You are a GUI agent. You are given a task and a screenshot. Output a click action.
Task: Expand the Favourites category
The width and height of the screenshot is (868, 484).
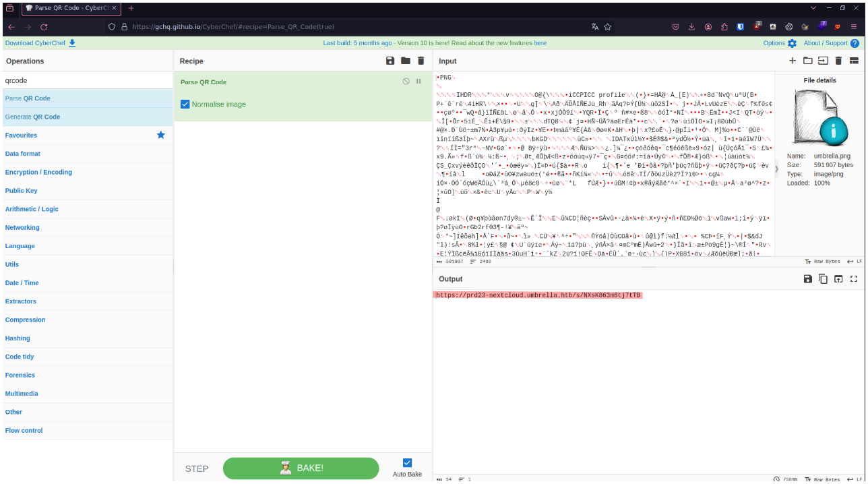[x=87, y=135]
